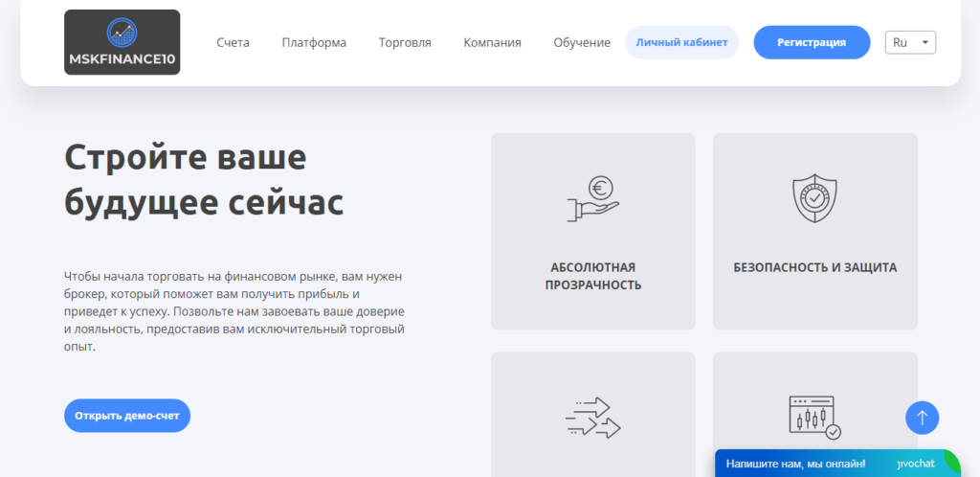The width and height of the screenshot is (980, 477).
Task: Open the Платформа menu
Action: pos(314,42)
